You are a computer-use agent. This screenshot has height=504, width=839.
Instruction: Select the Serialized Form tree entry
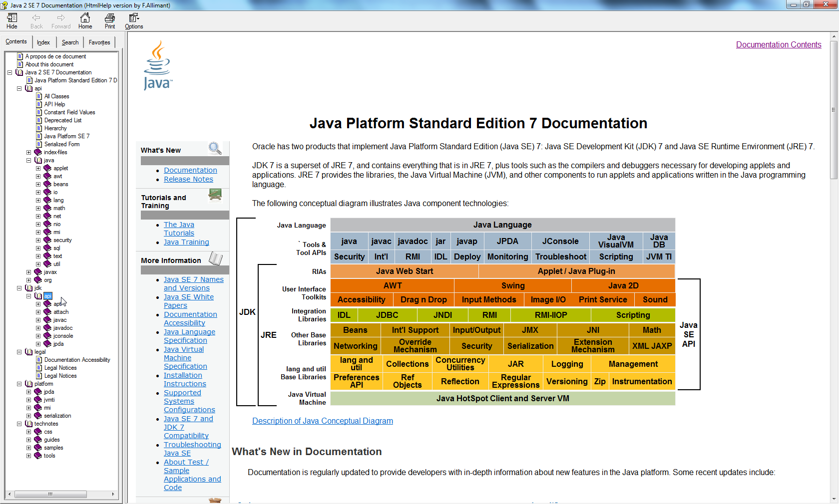click(62, 144)
